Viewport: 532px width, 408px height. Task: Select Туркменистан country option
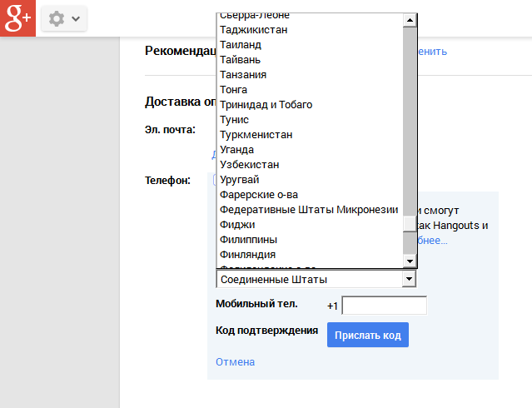click(256, 135)
